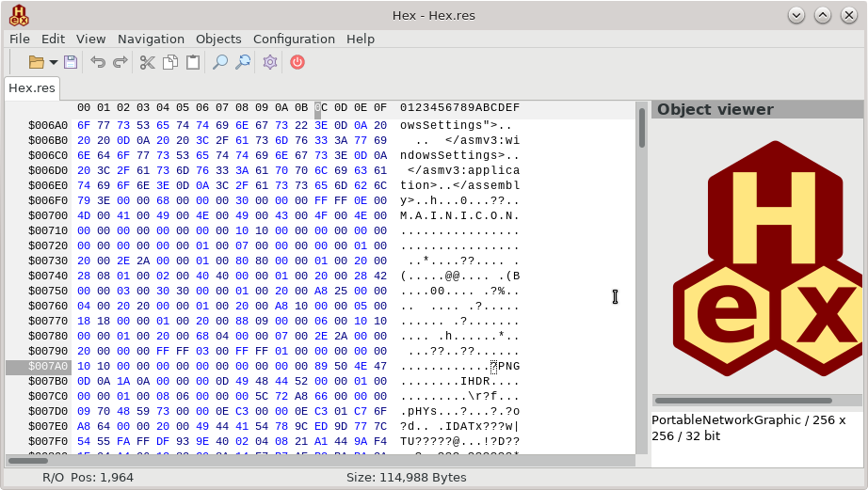This screenshot has width=868, height=490.
Task: Open settings with the gear icon
Action: tap(270, 62)
